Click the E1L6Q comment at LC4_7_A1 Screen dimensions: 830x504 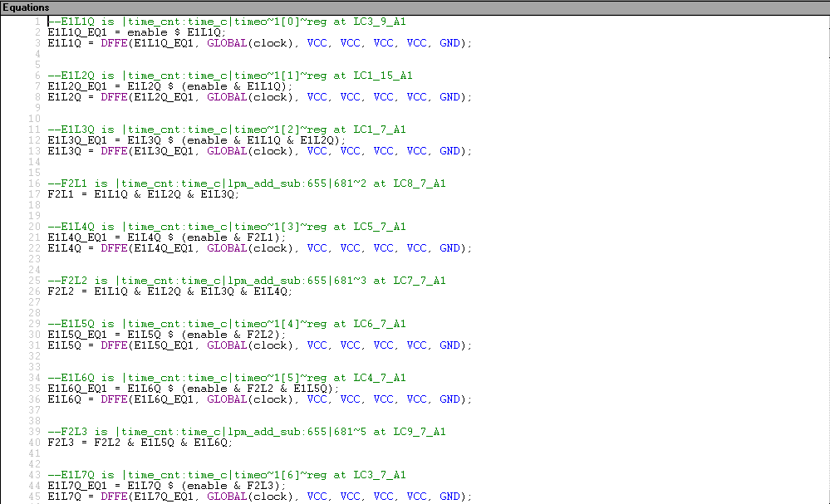pyautogui.click(x=226, y=378)
